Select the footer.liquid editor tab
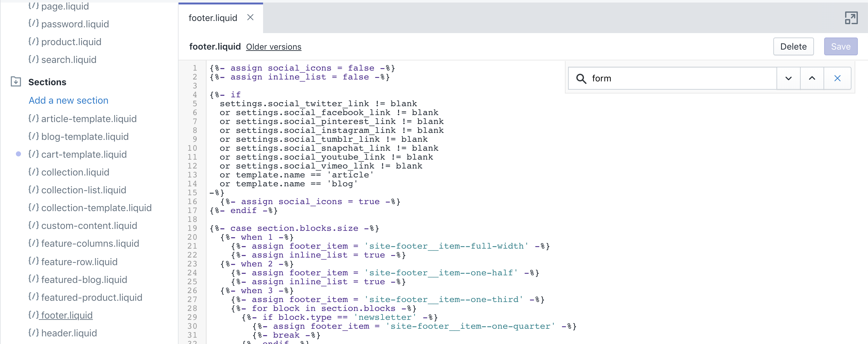 (x=213, y=18)
